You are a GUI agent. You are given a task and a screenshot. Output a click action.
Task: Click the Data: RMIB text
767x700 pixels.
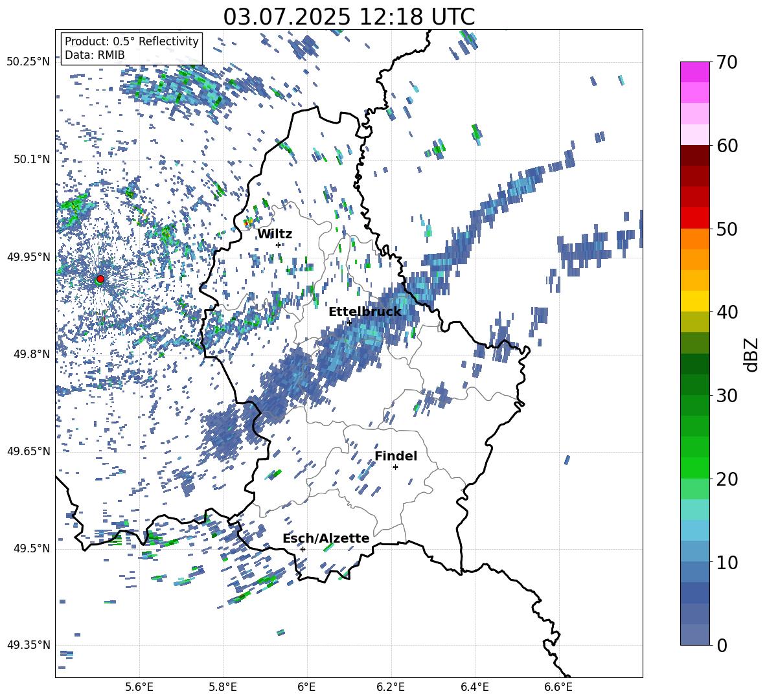pyautogui.click(x=95, y=55)
